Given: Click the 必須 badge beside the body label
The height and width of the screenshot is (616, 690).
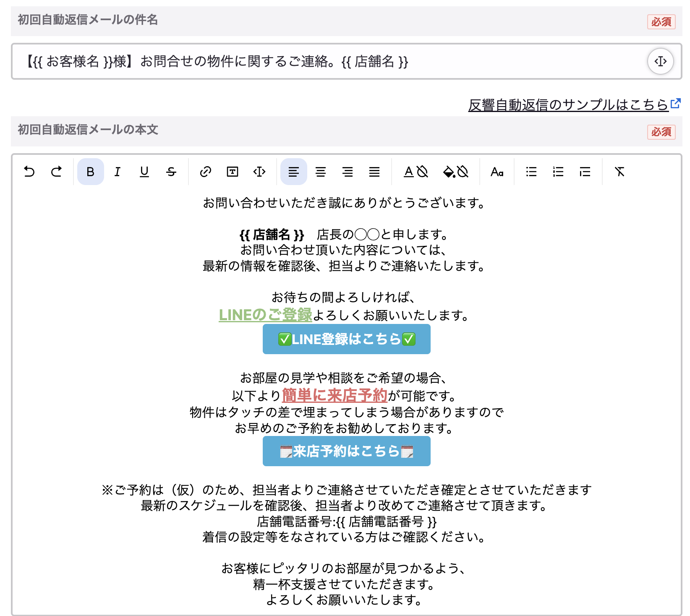Looking at the screenshot, I should (x=661, y=132).
